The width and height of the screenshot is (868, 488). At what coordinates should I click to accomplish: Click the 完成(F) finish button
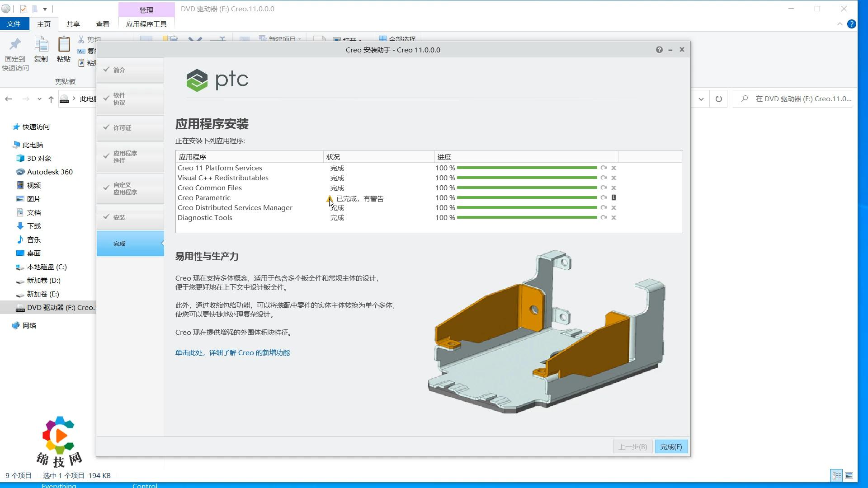pyautogui.click(x=671, y=446)
